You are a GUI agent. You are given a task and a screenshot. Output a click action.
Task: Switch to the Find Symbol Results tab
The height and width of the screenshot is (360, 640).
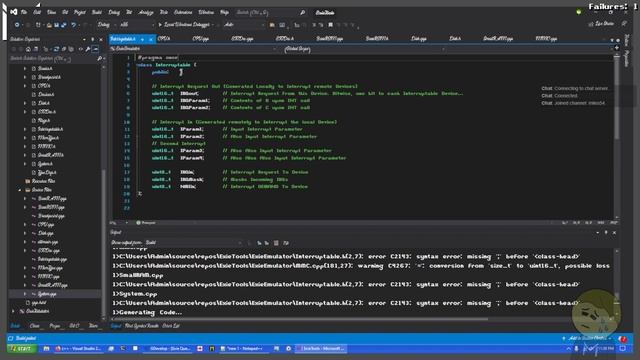[x=141, y=326]
